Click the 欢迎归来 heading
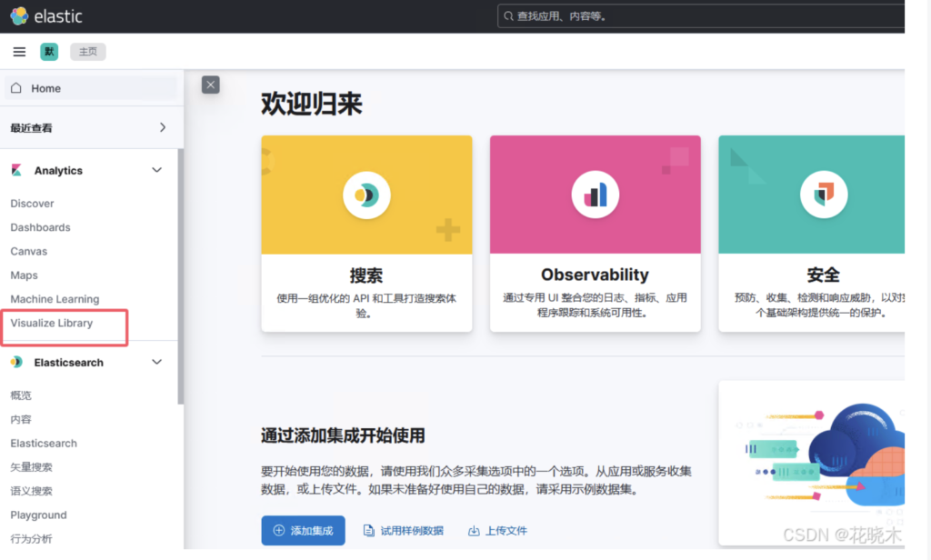Viewport: 931px width, 560px height. click(312, 104)
